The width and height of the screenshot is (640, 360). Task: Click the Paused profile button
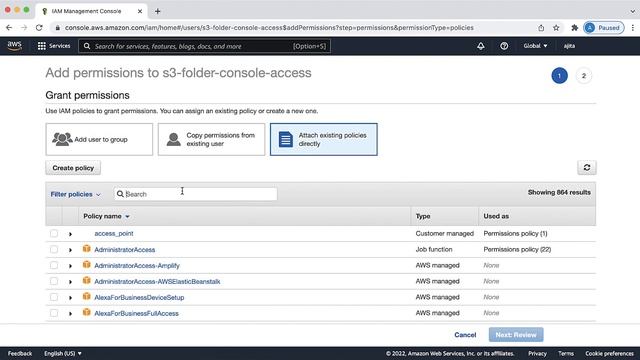click(604, 28)
